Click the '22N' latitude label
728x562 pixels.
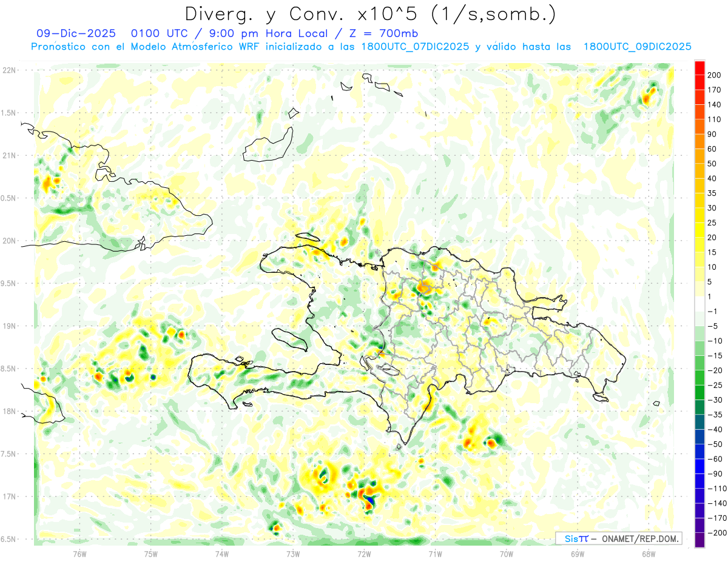(9, 70)
